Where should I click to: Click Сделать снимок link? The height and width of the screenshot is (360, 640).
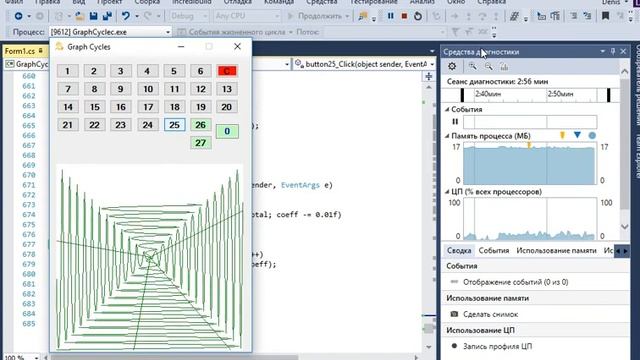point(490,314)
